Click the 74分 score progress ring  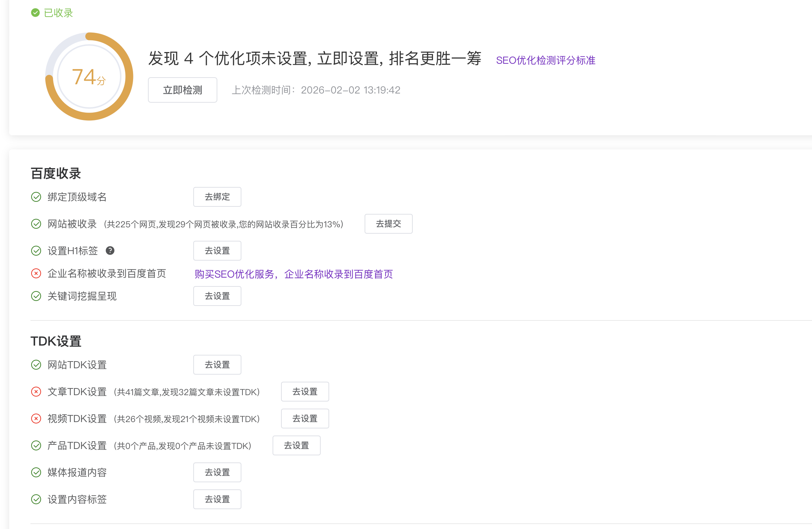[x=89, y=76]
